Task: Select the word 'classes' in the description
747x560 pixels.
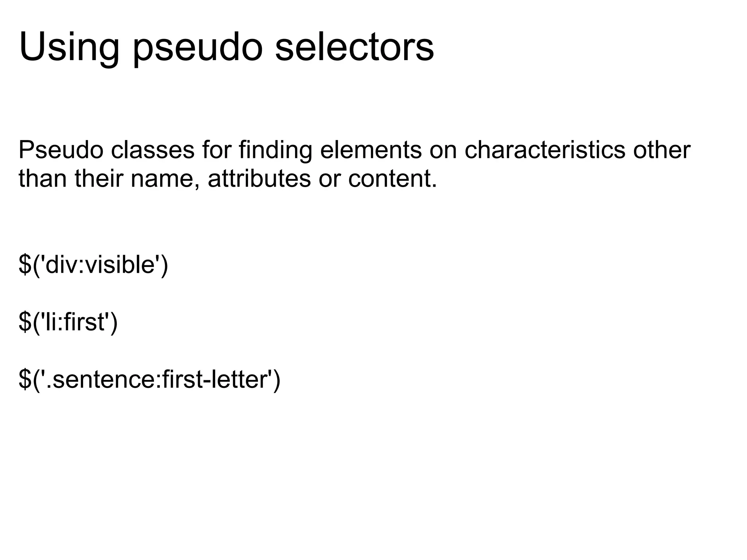Action: coord(153,150)
